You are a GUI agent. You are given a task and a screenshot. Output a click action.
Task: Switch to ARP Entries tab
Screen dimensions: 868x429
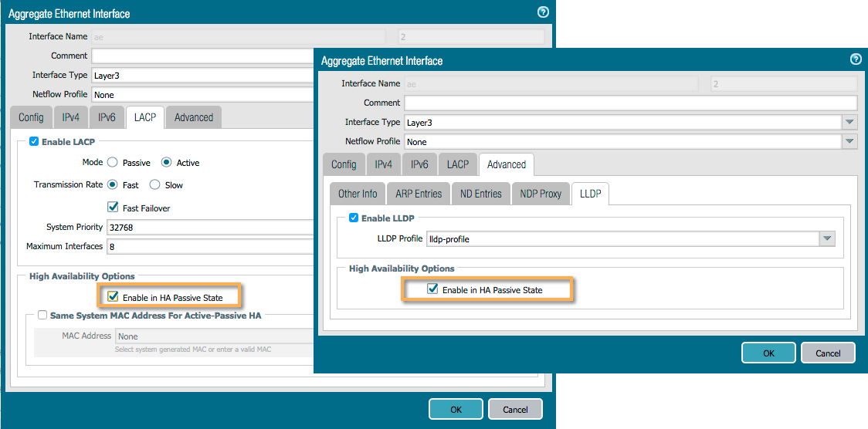click(419, 194)
